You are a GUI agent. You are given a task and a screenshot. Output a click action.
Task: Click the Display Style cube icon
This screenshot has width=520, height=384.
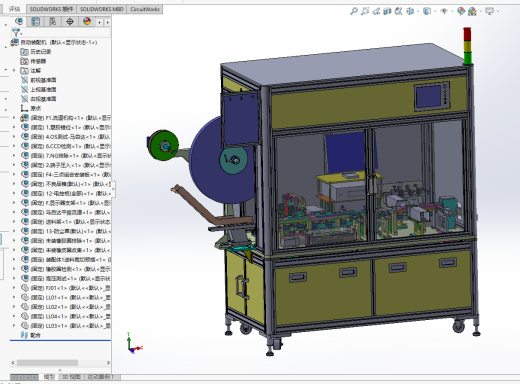point(426,11)
